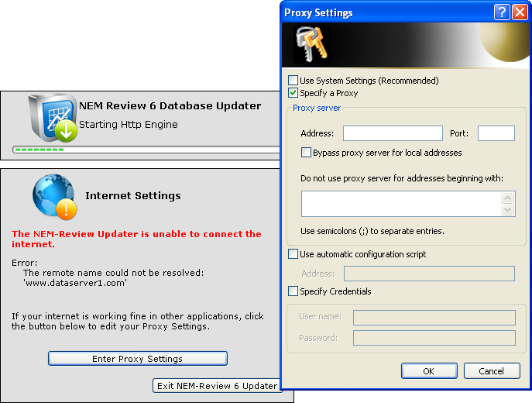Enable Use System Settings (Recommended)
Image resolution: width=532 pixels, height=403 pixels.
click(293, 81)
